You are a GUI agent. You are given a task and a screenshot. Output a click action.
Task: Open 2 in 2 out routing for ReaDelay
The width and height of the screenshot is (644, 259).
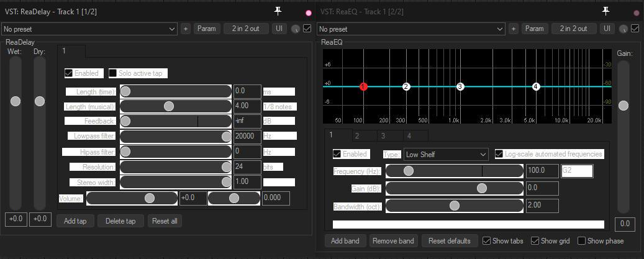(245, 29)
